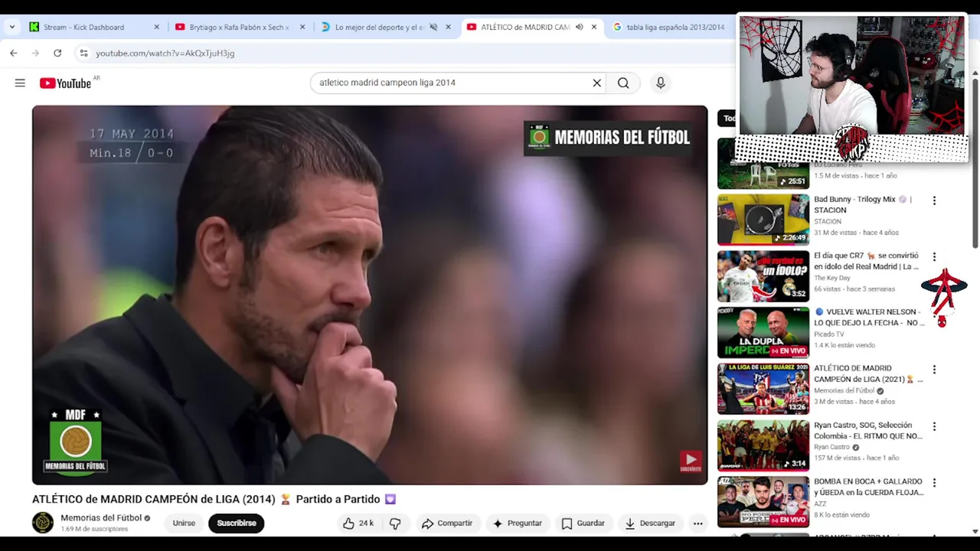Open The Key Day channel name
Viewport: 980px width, 551px height.
[832, 279]
